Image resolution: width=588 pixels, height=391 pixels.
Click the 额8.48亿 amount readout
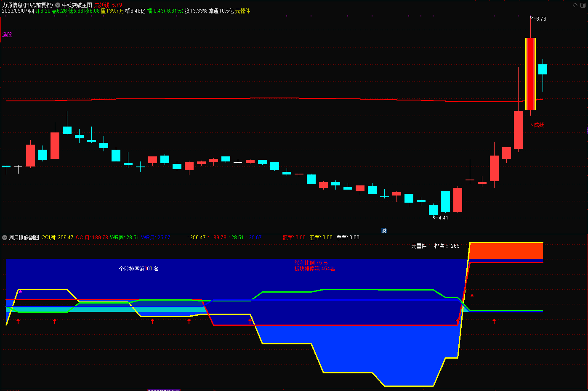point(135,11)
